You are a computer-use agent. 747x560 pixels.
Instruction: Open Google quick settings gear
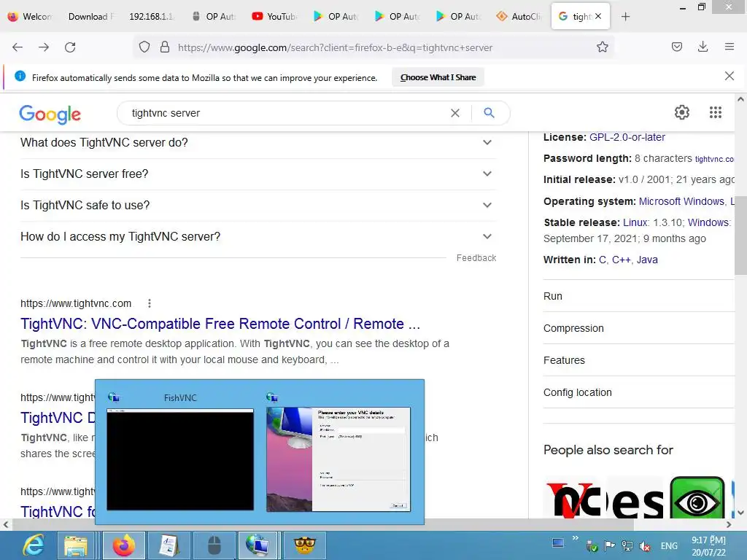[x=682, y=112]
